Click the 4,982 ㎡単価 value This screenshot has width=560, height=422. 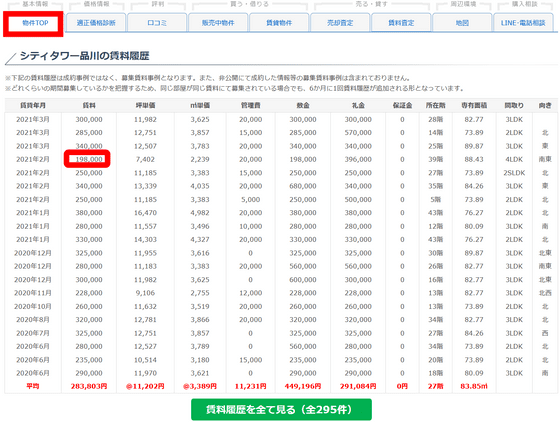click(200, 213)
